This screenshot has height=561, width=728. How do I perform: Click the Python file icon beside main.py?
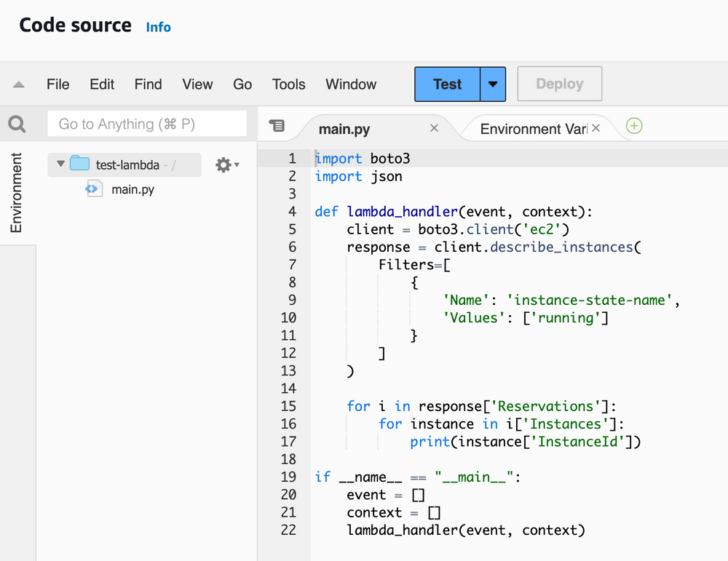pyautogui.click(x=93, y=188)
